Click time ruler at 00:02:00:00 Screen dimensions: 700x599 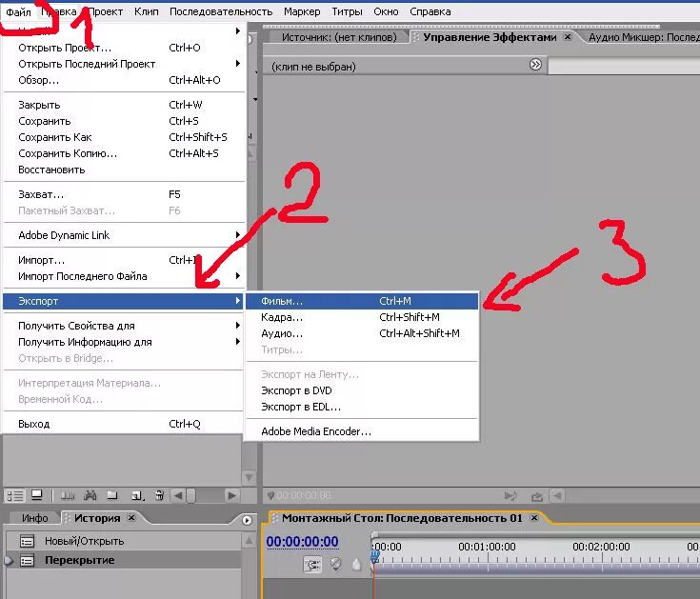click(x=601, y=547)
